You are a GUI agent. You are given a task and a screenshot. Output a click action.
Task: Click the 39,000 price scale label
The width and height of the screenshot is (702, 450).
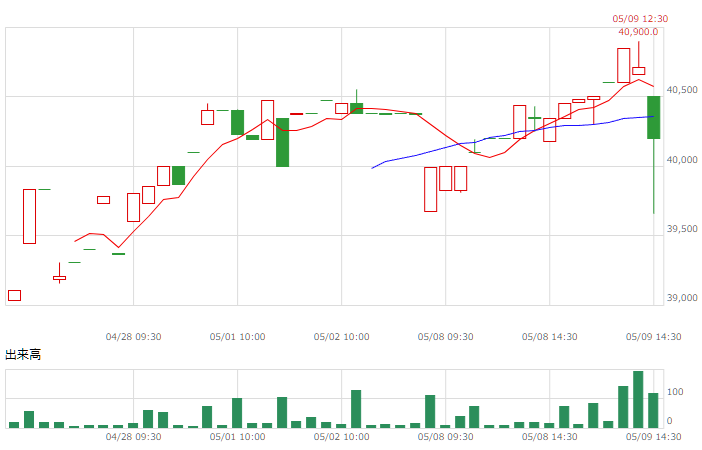pyautogui.click(x=682, y=298)
